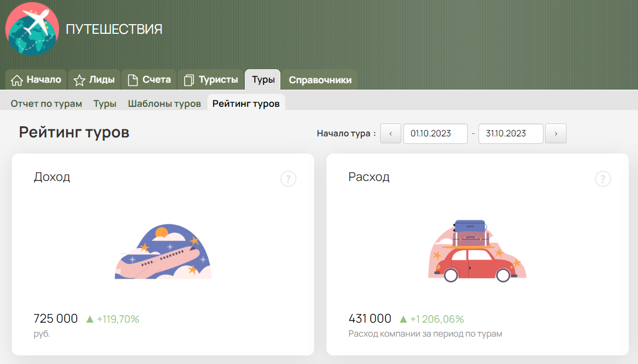Click the document icon on Счета tab
638x364 pixels.
pos(133,81)
